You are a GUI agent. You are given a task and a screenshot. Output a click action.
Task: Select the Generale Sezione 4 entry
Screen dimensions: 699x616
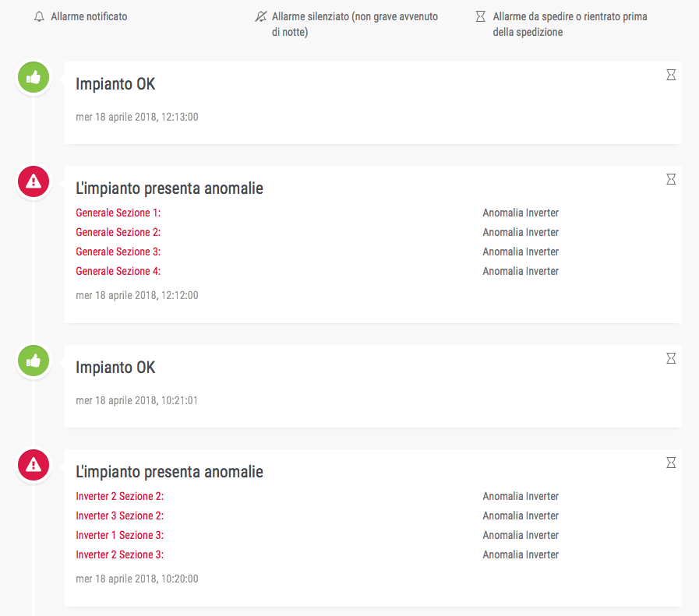[x=118, y=271]
